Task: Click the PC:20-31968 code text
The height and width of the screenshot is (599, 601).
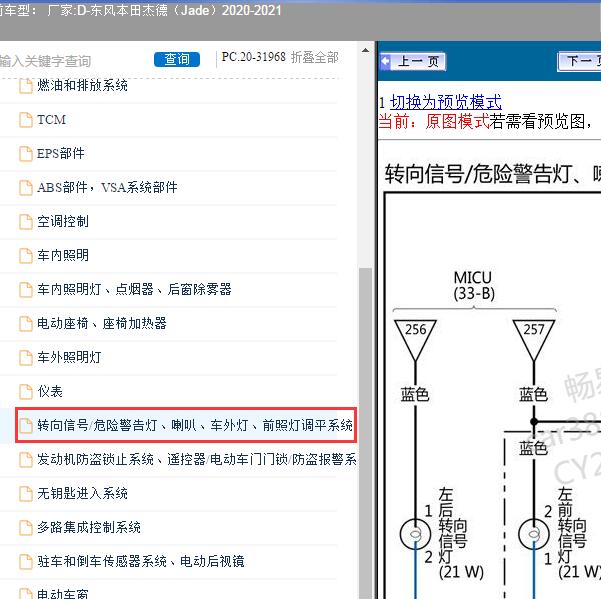Action: point(253,57)
